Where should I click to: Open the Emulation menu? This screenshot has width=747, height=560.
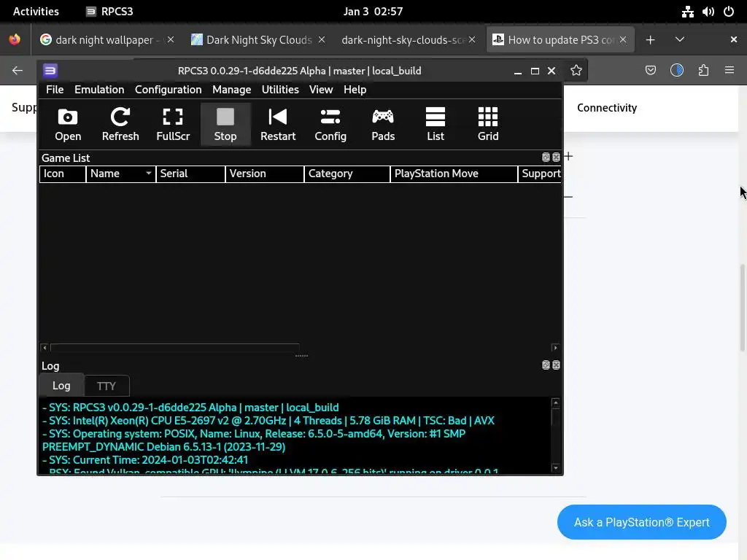click(x=99, y=90)
